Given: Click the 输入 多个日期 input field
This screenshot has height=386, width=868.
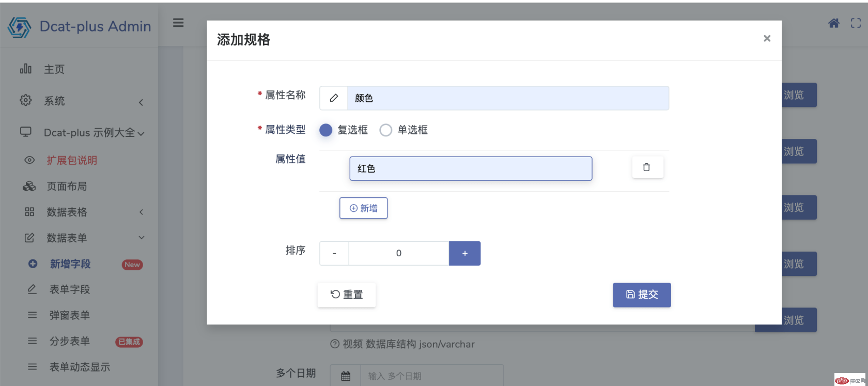Looking at the screenshot, I should (432, 376).
